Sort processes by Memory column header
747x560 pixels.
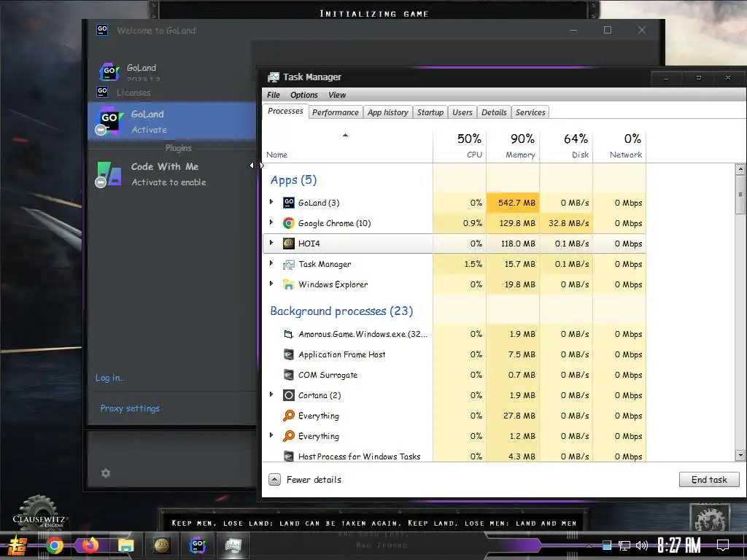click(x=513, y=145)
